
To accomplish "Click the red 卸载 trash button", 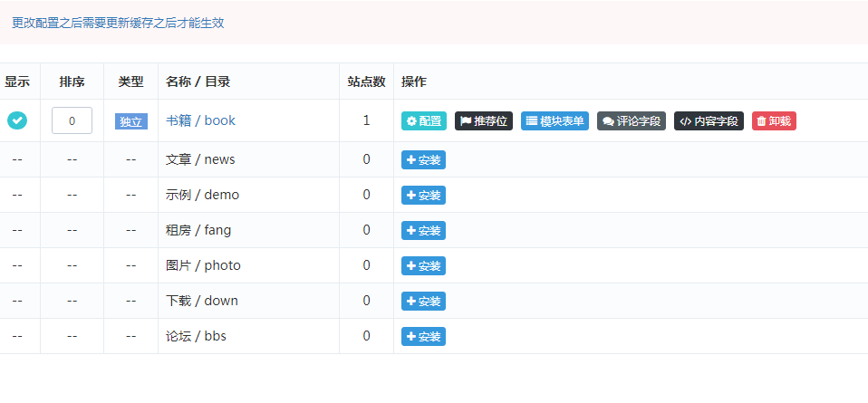I will pos(774,121).
